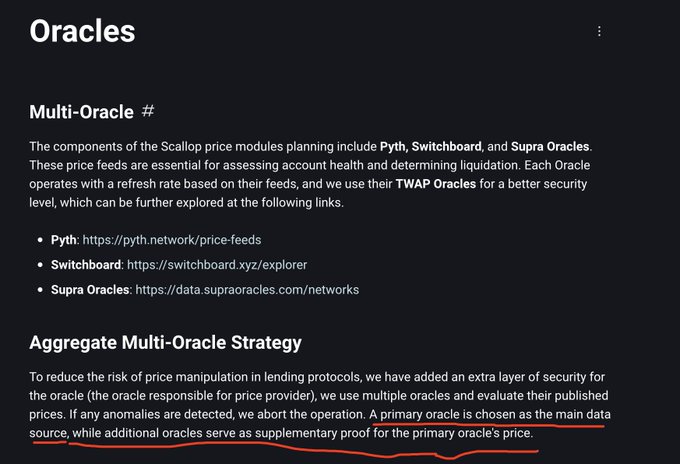This screenshot has width=680, height=464.
Task: Click the bullet dot before Supra Oracles
Action: click(40, 289)
